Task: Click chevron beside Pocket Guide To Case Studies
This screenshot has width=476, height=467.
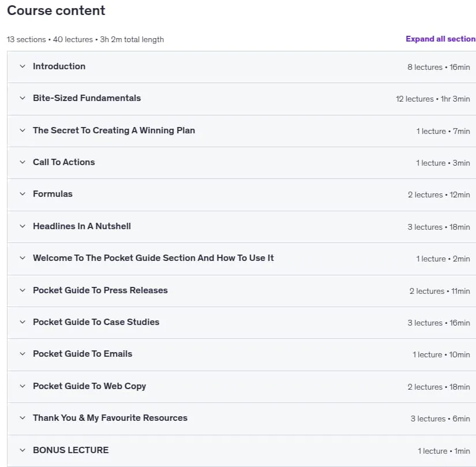Action: pyautogui.click(x=23, y=322)
